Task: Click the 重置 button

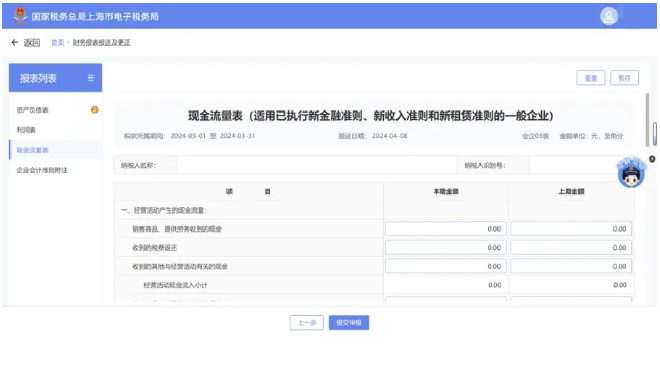Action: coord(591,78)
